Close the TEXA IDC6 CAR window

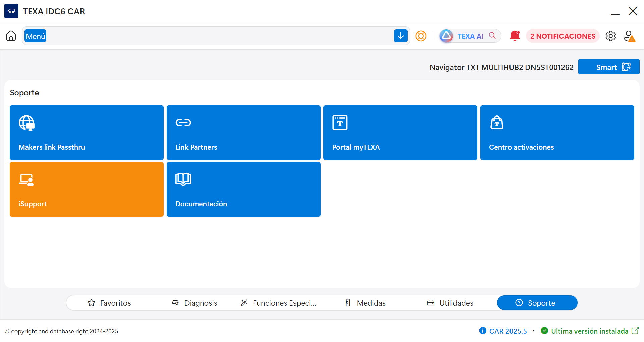pyautogui.click(x=633, y=11)
